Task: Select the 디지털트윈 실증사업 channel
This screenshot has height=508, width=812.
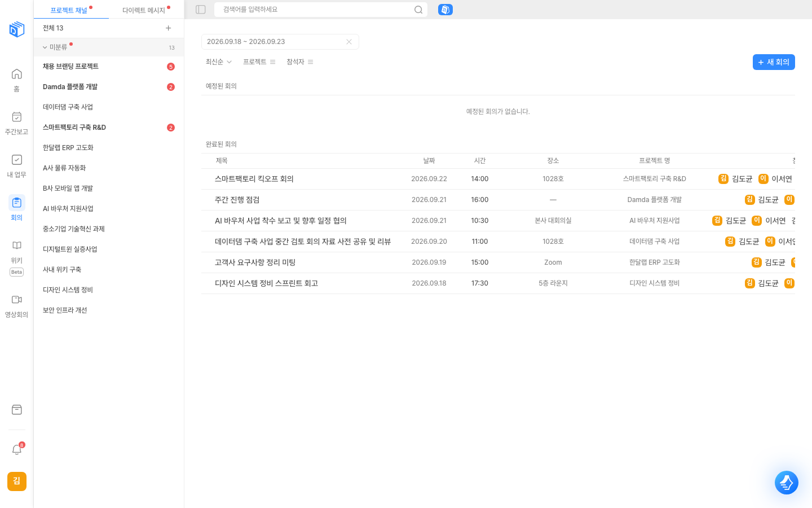Action: tap(109, 249)
